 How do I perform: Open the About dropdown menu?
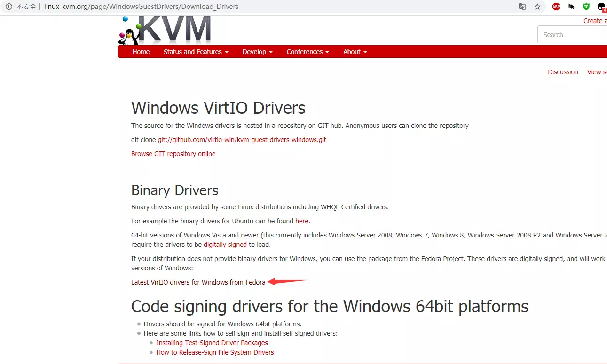click(355, 52)
